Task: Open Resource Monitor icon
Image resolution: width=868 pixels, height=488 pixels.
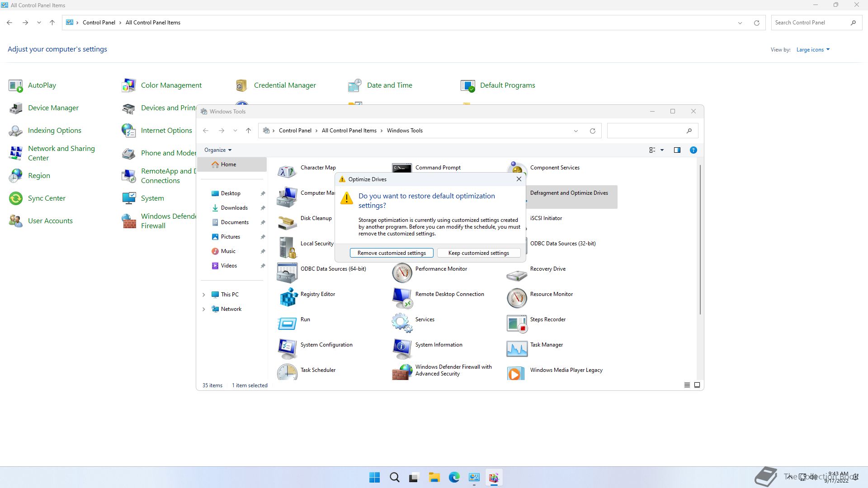Action: click(x=517, y=298)
